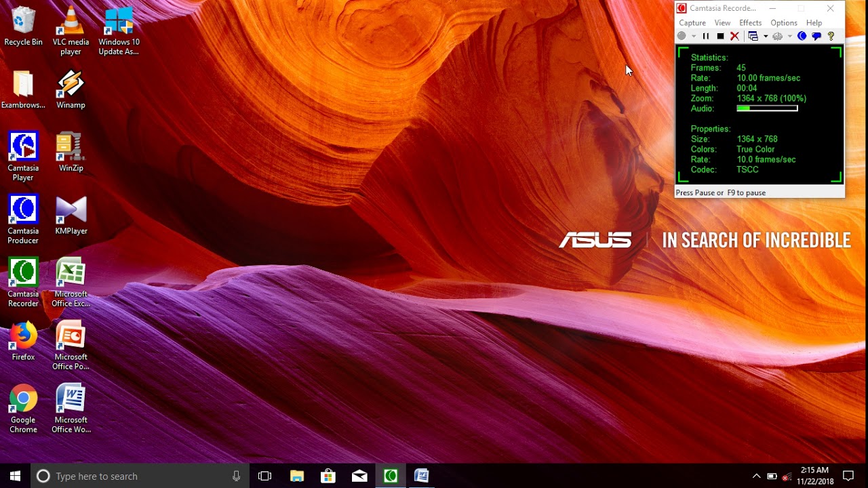Viewport: 868px width, 488px height.
Task: Select the Google Chrome desktop shortcut
Action: (x=23, y=409)
